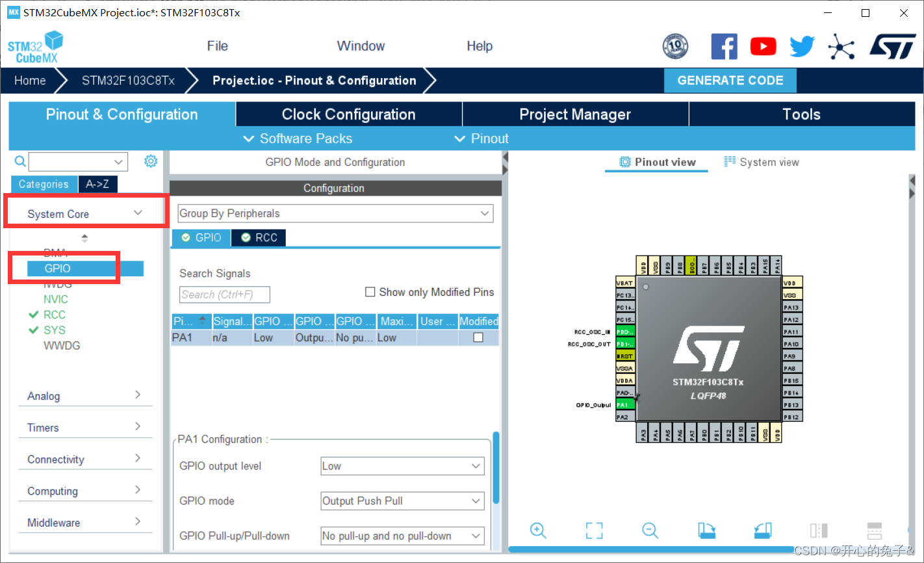Open the Help menu
The image size is (924, 563).
[480, 46]
